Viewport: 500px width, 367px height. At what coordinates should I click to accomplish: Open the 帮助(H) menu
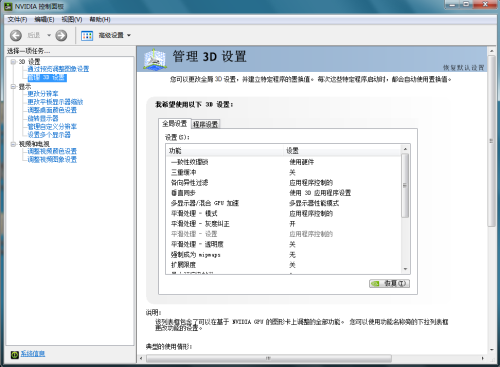100,19
